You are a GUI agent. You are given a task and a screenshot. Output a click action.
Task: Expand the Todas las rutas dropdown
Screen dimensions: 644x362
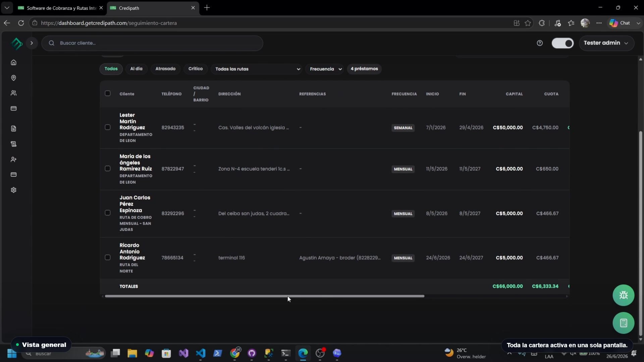[257, 69]
